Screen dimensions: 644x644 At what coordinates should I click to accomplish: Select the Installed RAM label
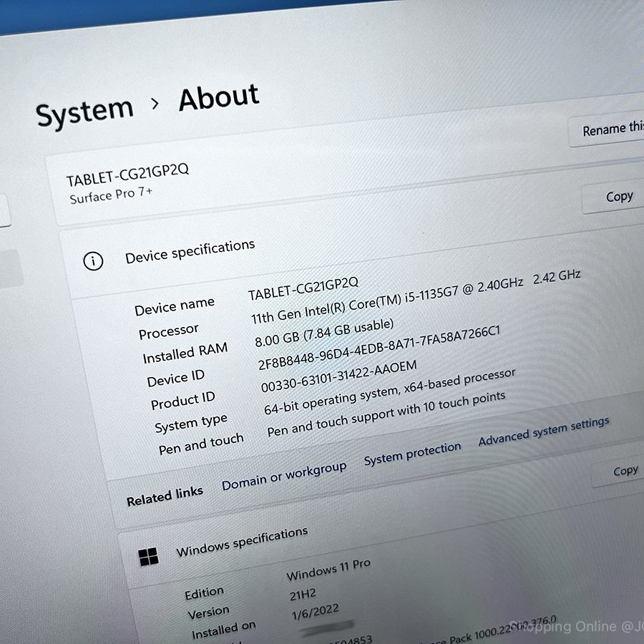click(185, 353)
